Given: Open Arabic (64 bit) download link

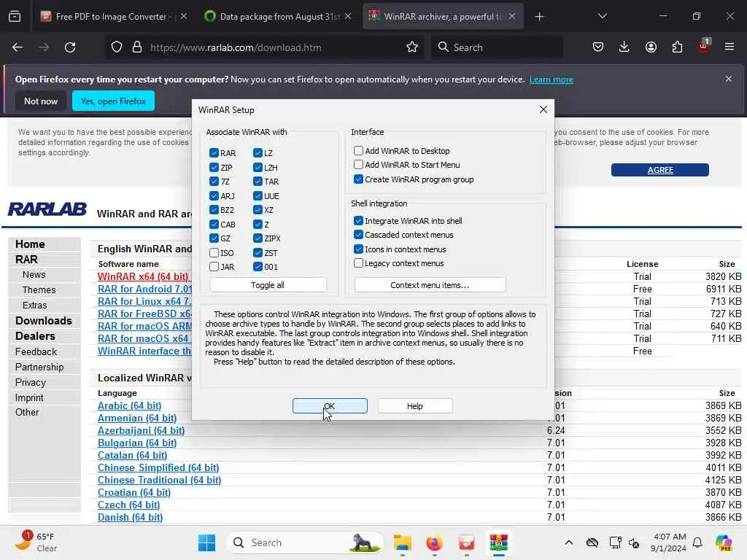Looking at the screenshot, I should [130, 405].
